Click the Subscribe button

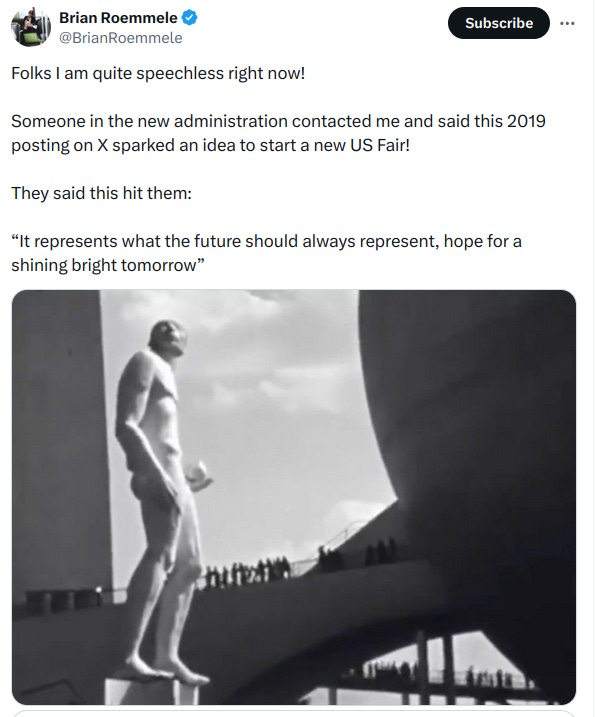point(499,23)
